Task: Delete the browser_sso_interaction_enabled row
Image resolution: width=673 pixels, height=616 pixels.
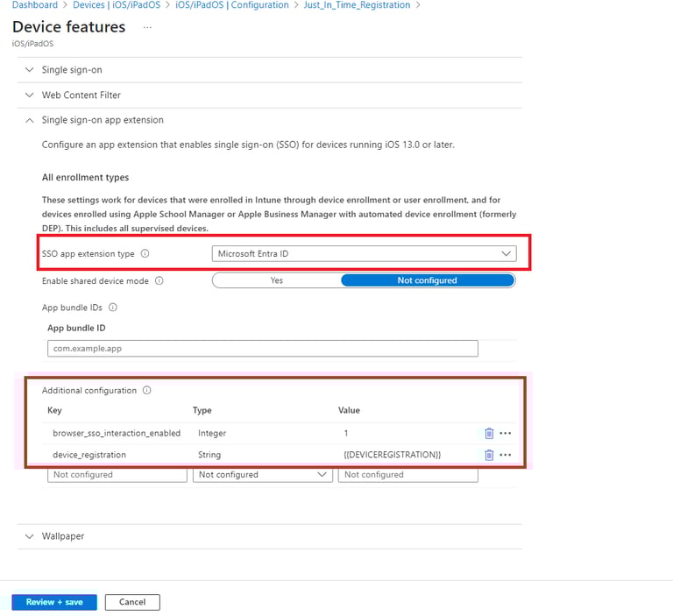Action: pos(489,433)
